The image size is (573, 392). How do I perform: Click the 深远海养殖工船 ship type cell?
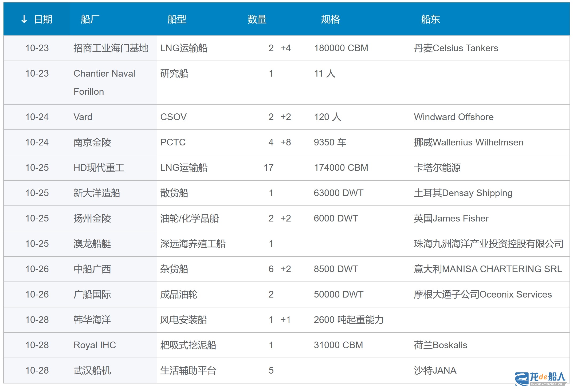(x=193, y=244)
